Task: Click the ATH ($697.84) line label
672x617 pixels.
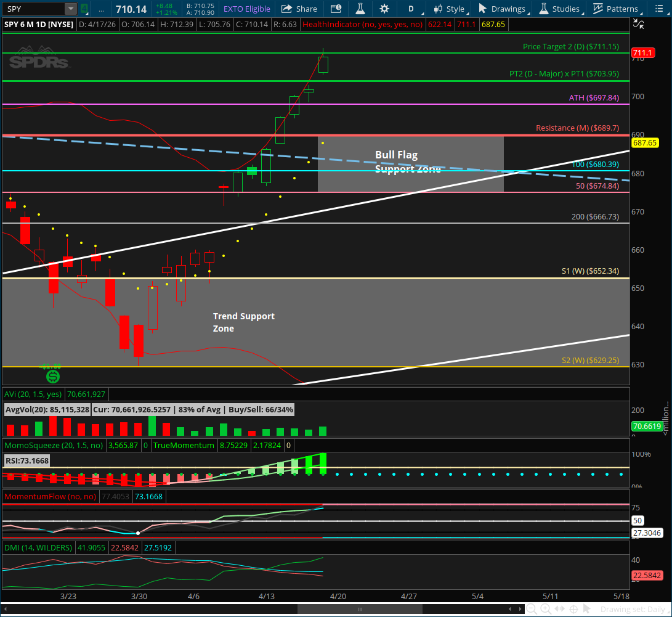Action: pyautogui.click(x=594, y=98)
